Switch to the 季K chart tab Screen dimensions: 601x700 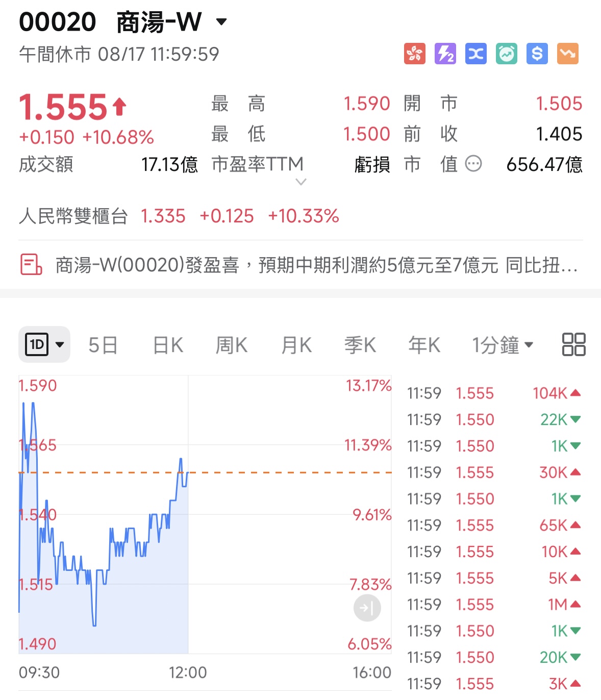click(x=360, y=345)
